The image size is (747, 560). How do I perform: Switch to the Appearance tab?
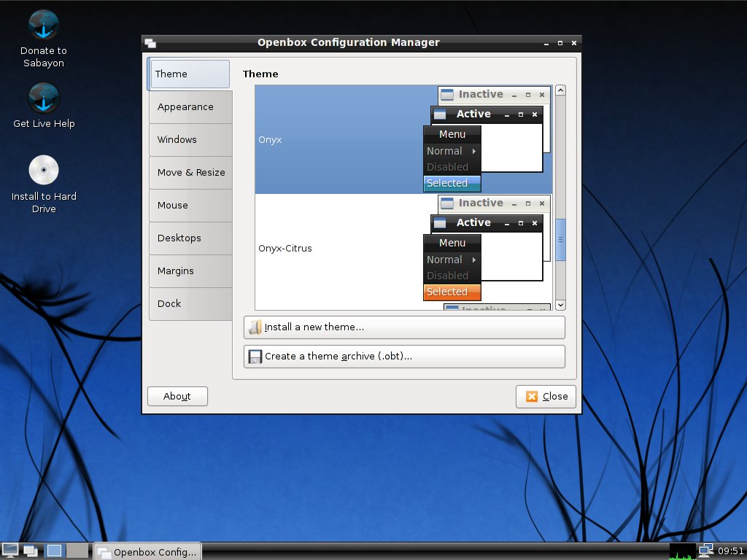coord(190,107)
